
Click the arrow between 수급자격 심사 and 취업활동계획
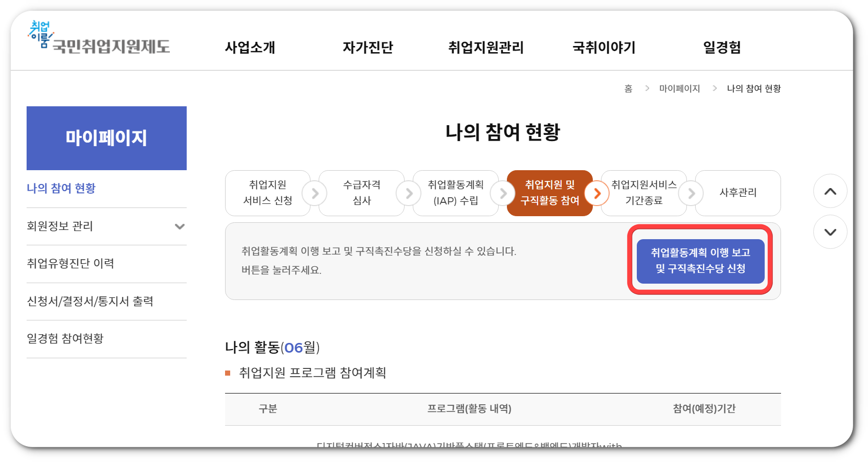[408, 193]
